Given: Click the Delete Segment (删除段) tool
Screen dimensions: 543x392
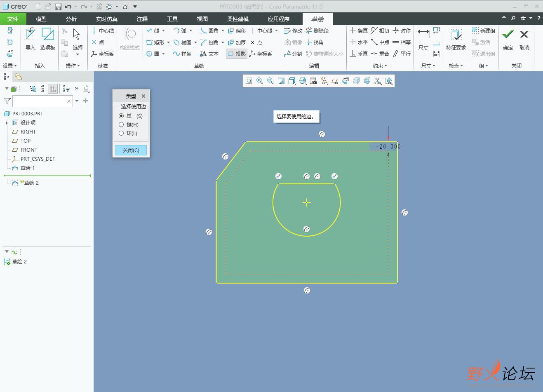Looking at the screenshot, I should [317, 31].
